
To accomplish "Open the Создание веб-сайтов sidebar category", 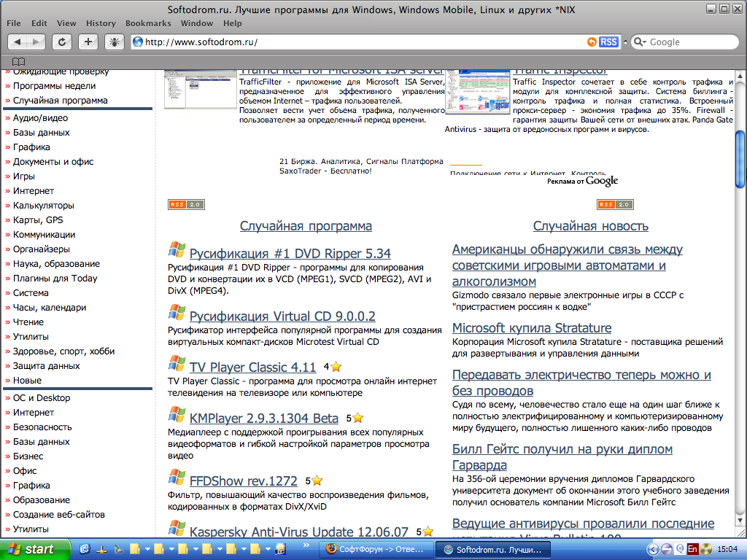I will 59,514.
